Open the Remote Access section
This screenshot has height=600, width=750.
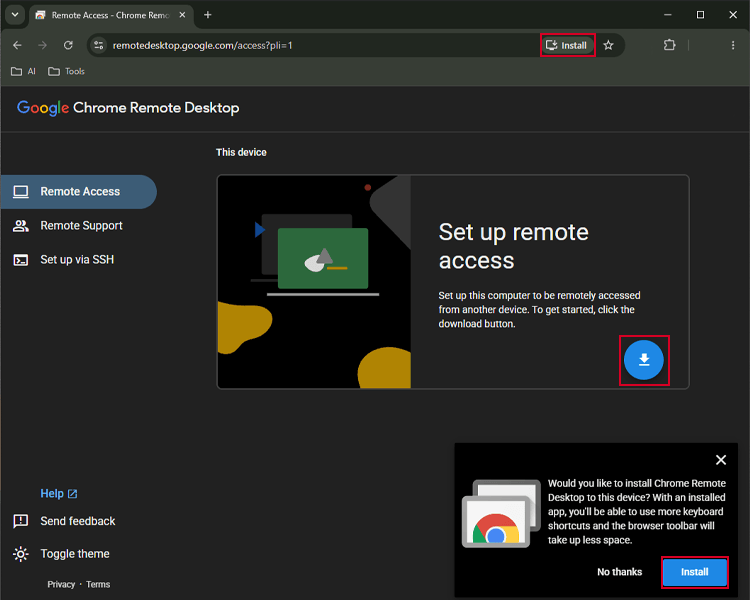[78, 191]
